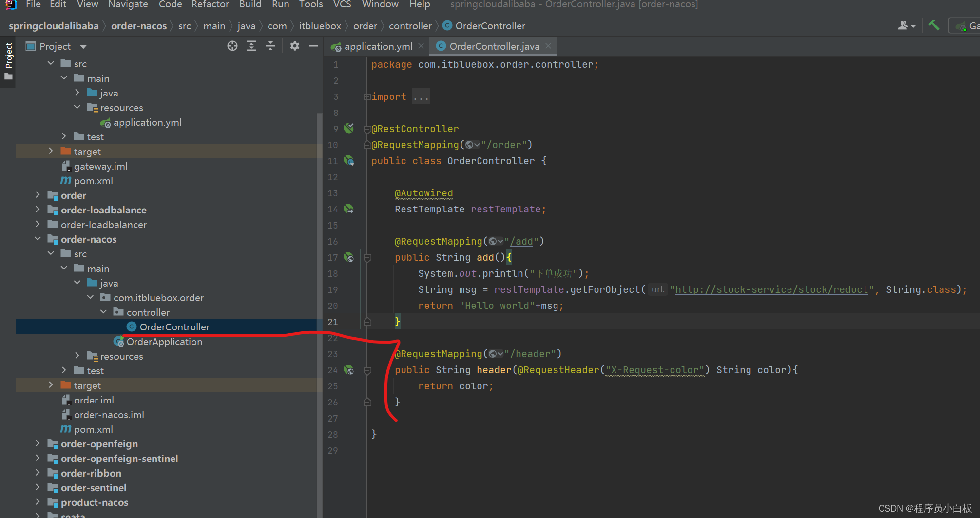Image resolution: width=980 pixels, height=518 pixels.
Task: Select order-nacos.iml file
Action: (109, 415)
